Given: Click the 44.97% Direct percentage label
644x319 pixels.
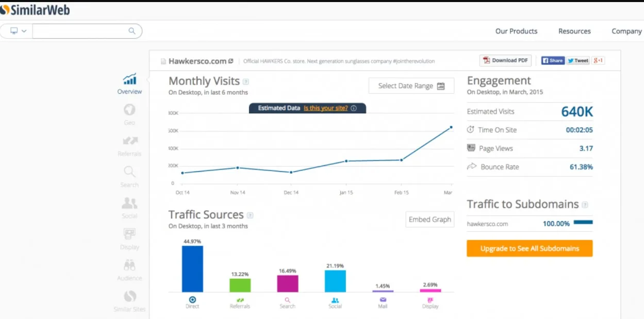Looking at the screenshot, I should click(192, 241).
